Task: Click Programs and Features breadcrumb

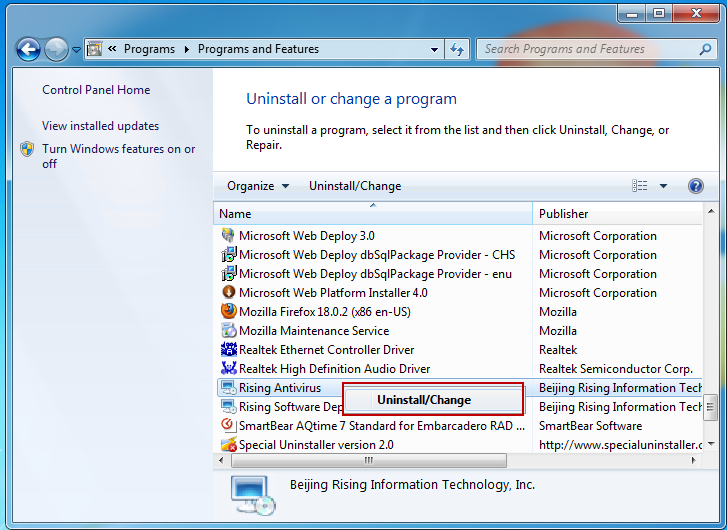Action: [x=258, y=49]
